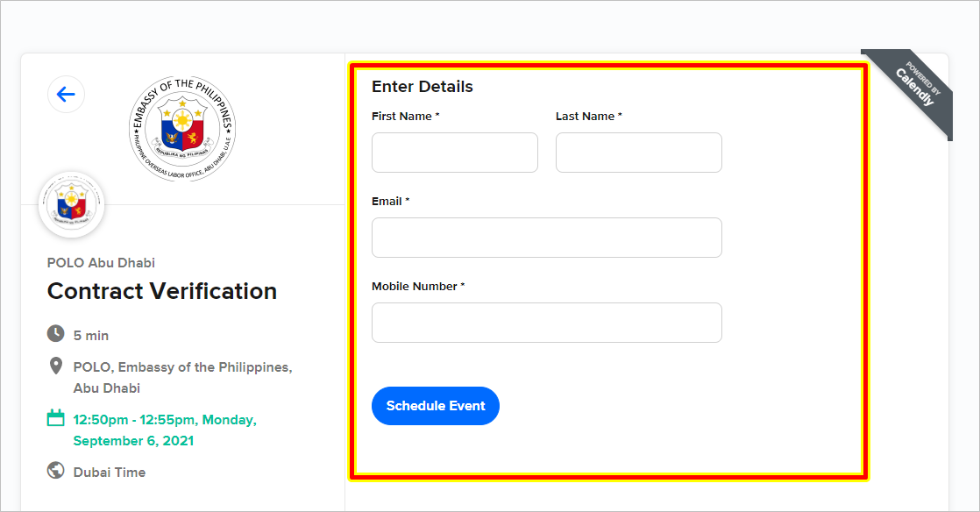Focus the First Name input field
This screenshot has width=980, height=512.
point(454,153)
